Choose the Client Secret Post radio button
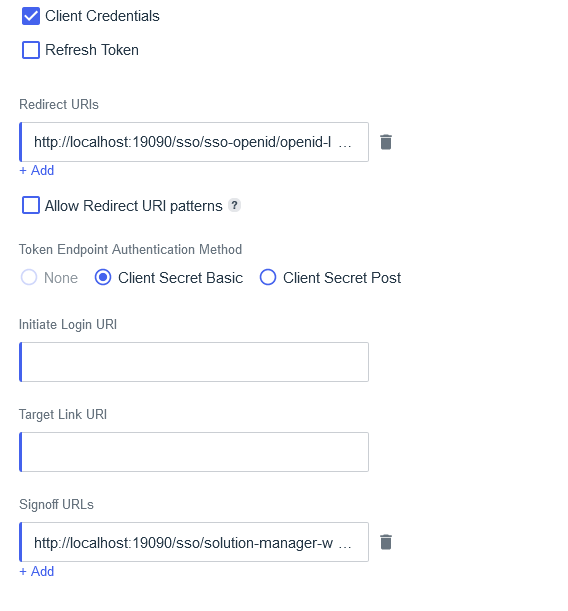568x611 pixels. coord(268,277)
